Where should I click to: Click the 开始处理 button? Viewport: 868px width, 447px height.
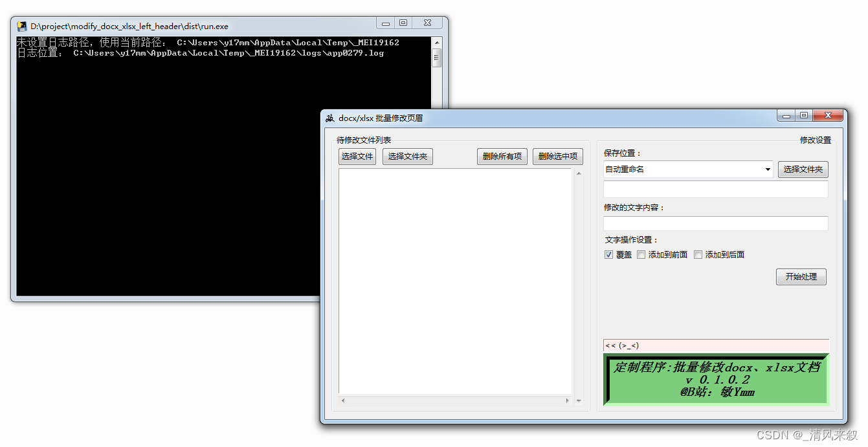801,277
